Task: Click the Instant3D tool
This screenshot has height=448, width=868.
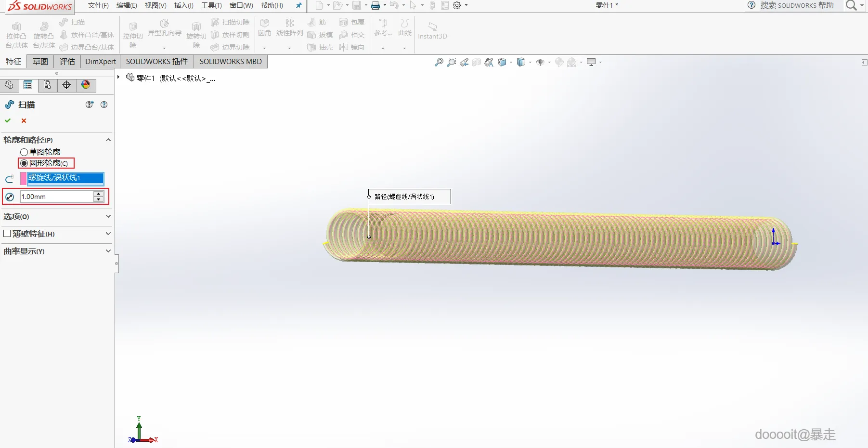Action: (x=432, y=31)
